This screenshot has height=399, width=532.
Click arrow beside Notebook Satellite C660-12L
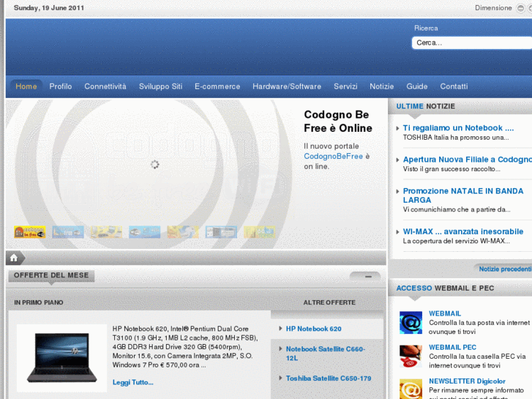[x=280, y=348]
